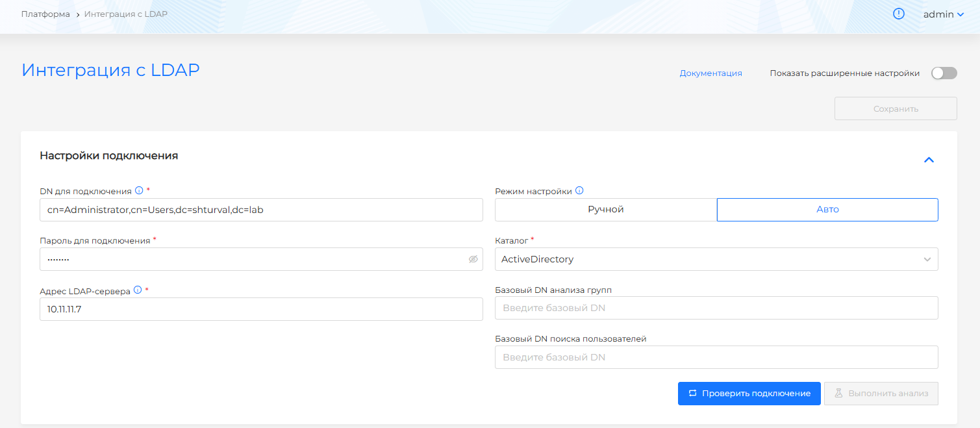Click Интеграция с LDAP breadcrumb item
980x428 pixels.
click(125, 14)
